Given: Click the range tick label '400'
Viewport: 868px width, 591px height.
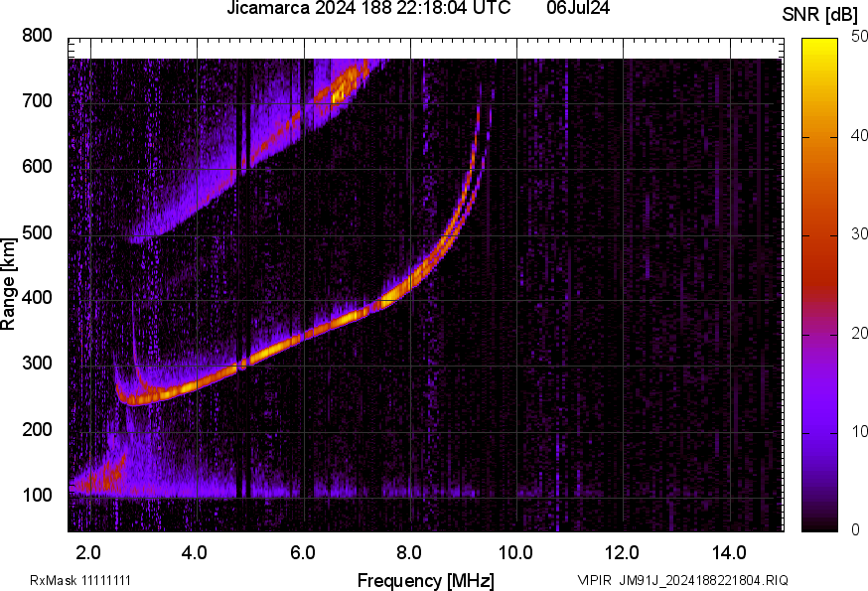Looking at the screenshot, I should tap(37, 297).
